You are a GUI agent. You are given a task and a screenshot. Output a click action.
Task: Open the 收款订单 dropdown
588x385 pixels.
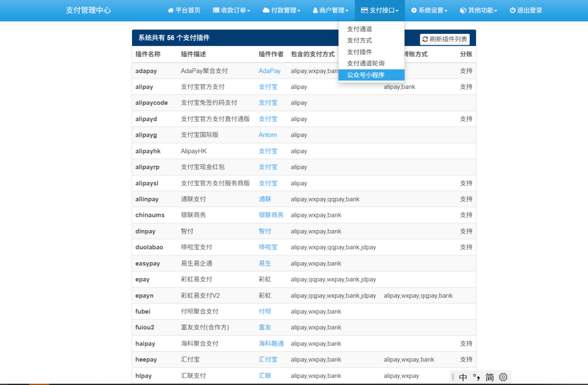pos(231,10)
